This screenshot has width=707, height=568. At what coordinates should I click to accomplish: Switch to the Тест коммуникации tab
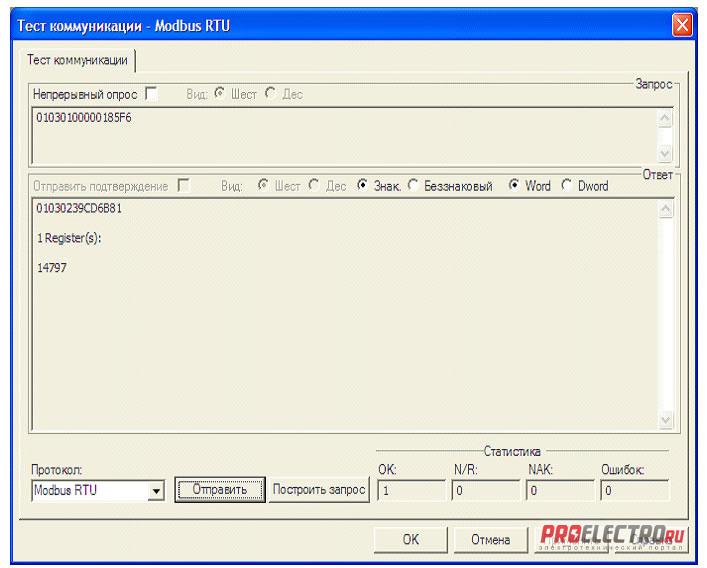click(77, 60)
